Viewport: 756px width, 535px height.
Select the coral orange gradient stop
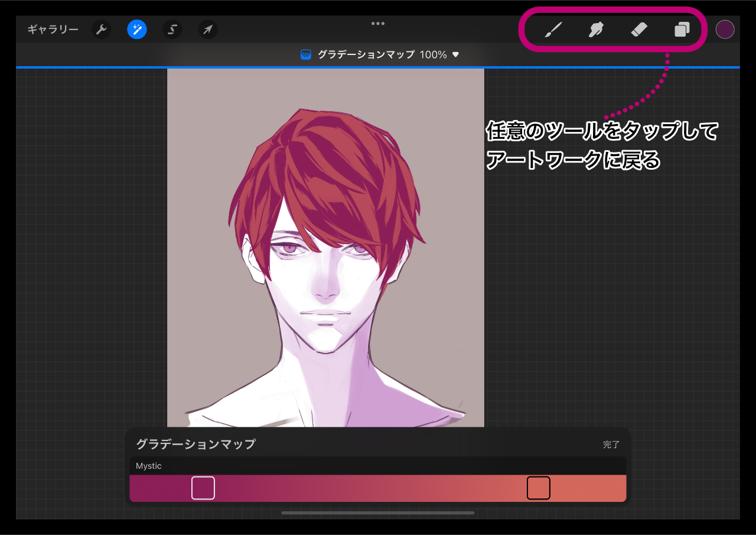click(x=539, y=488)
